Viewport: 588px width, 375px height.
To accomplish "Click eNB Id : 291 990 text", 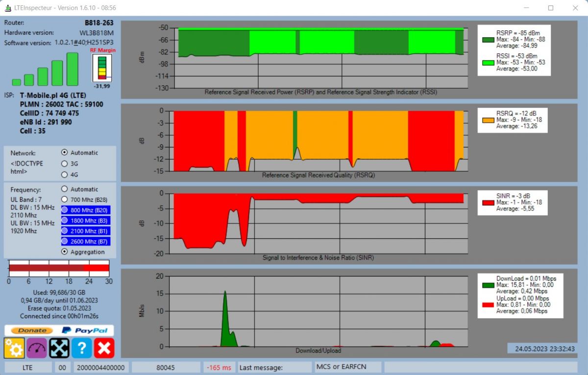I will [46, 122].
